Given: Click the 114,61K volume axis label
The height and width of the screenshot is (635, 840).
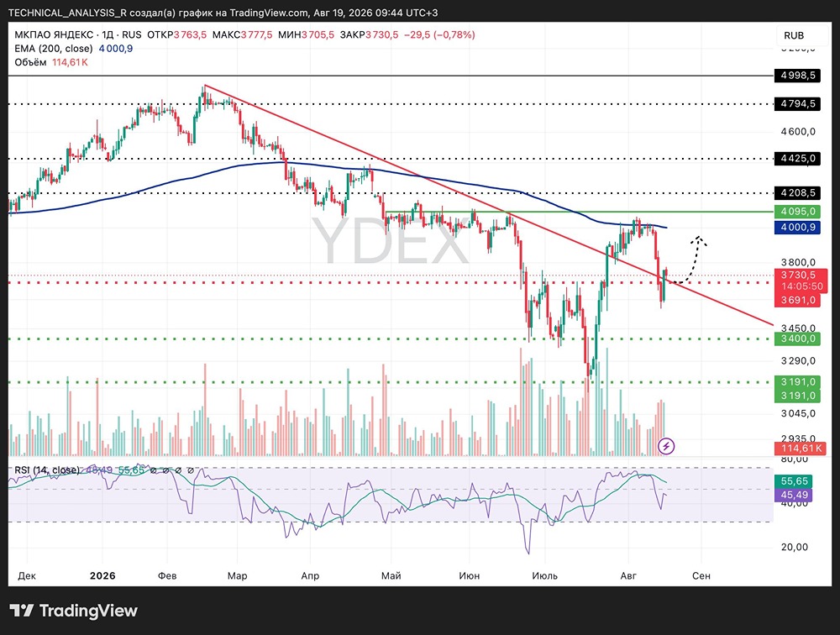Looking at the screenshot, I should click(801, 449).
